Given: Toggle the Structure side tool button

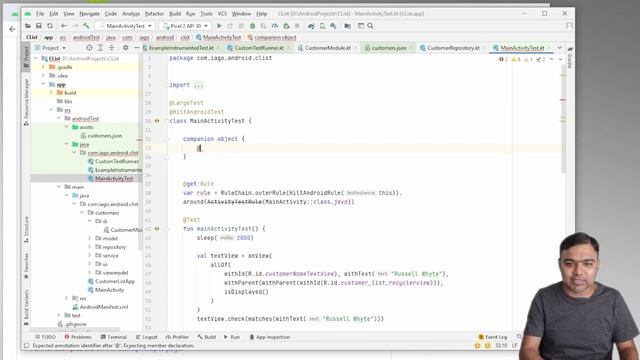Looking at the screenshot, I should point(26,230).
